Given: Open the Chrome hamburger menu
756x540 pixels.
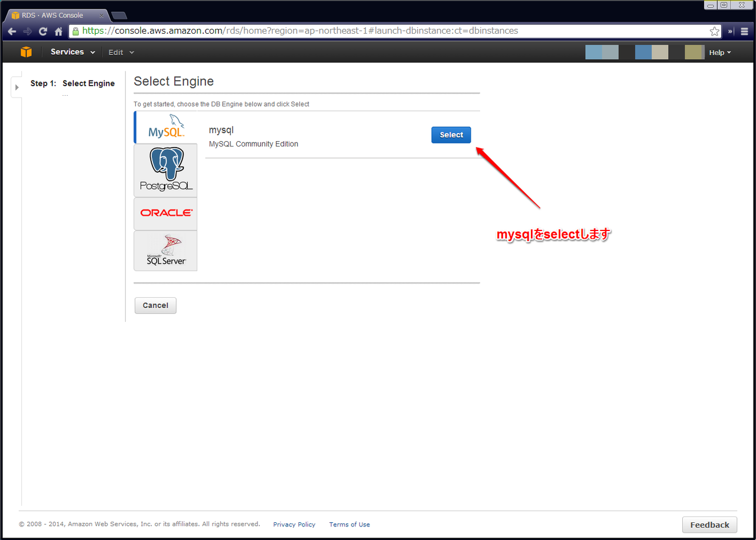Looking at the screenshot, I should click(x=745, y=31).
